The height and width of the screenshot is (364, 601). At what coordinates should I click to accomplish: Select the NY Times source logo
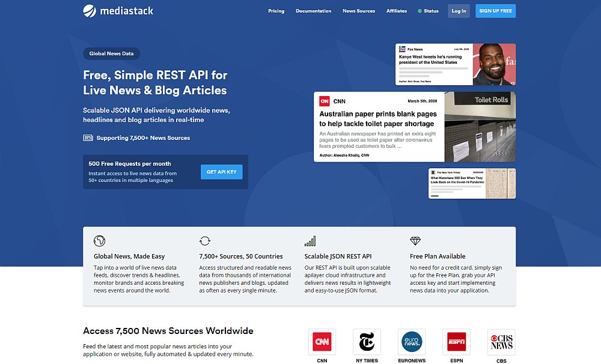point(367,342)
